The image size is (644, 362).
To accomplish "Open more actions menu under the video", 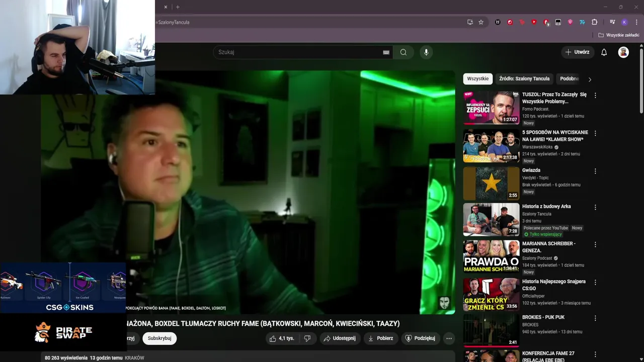I will click(x=449, y=338).
